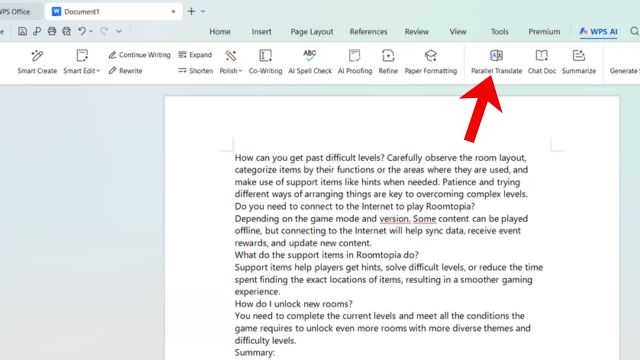
Task: Switch to the WPS Office tab
Action: click(x=16, y=11)
